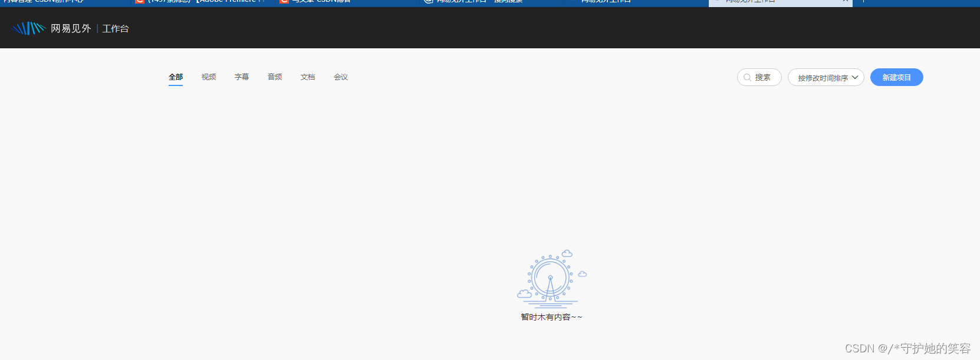Open the 工作台 header link
This screenshot has width=980, height=360.
[116, 28]
